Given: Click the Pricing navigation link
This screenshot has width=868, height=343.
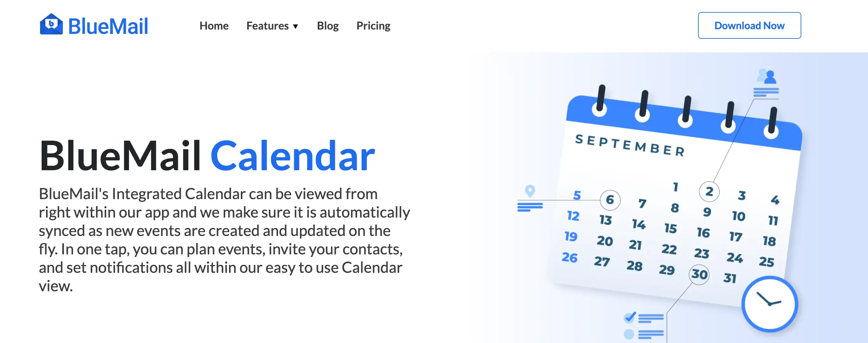Looking at the screenshot, I should [373, 25].
